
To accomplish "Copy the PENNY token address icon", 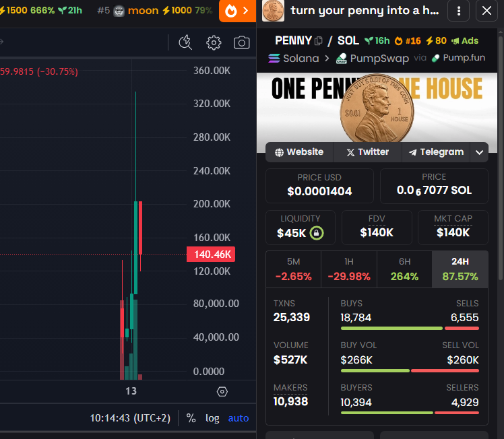I will [319, 40].
